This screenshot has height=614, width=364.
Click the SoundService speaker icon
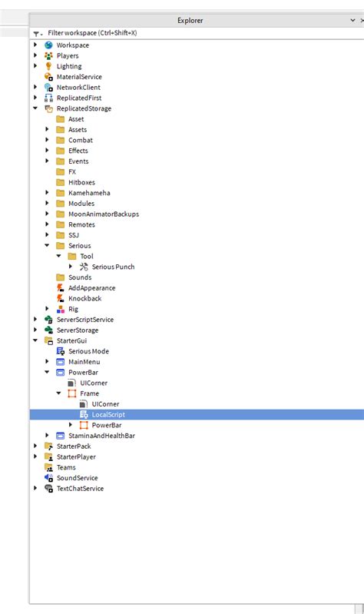[48, 478]
